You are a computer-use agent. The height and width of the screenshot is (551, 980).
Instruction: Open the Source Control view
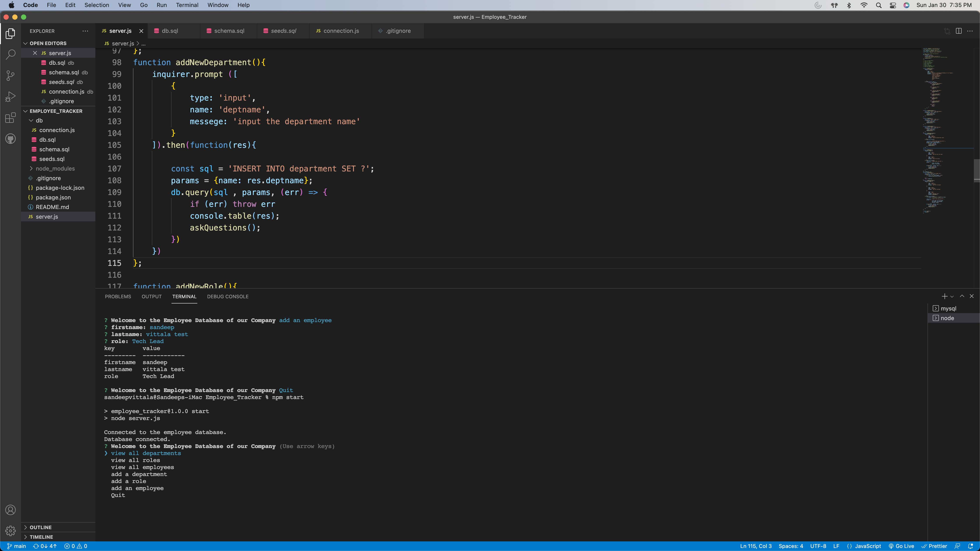10,75
